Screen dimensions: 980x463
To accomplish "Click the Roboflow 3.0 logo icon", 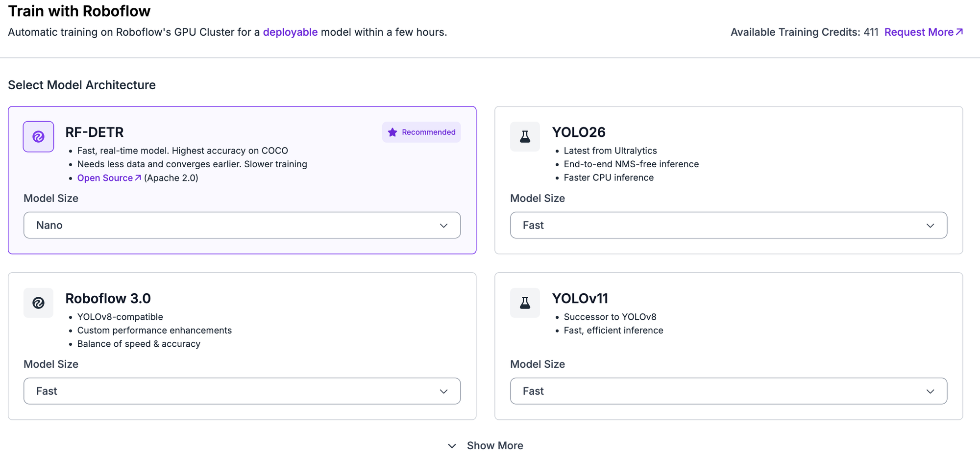I will [x=38, y=303].
